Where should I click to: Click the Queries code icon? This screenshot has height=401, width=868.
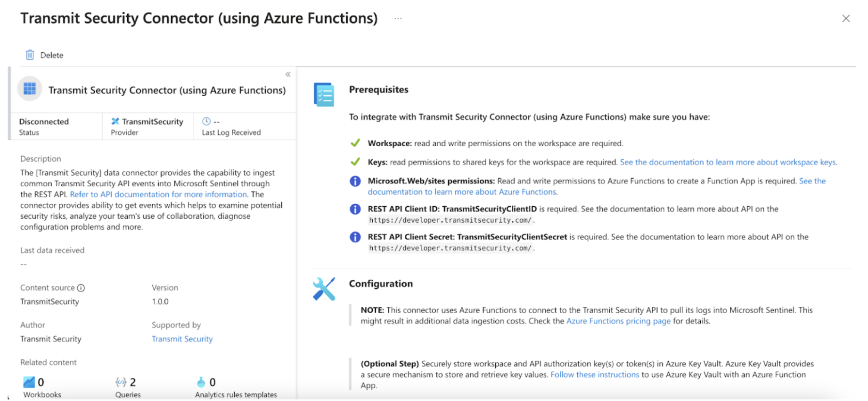pos(121,382)
